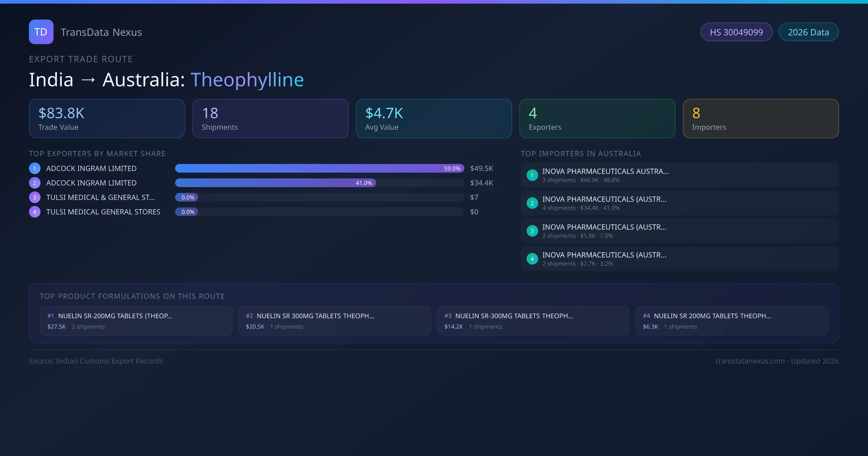The width and height of the screenshot is (868, 456).
Task: Click rank icon 4 in Top Importers list
Action: point(532,258)
